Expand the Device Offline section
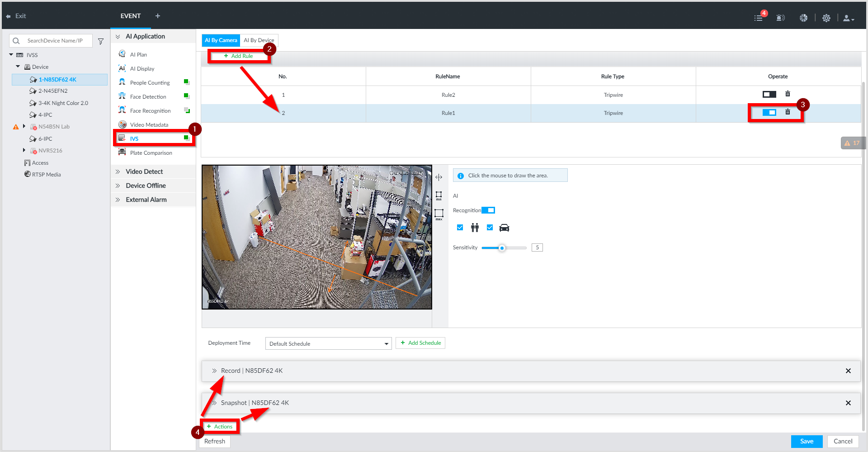 [x=118, y=186]
